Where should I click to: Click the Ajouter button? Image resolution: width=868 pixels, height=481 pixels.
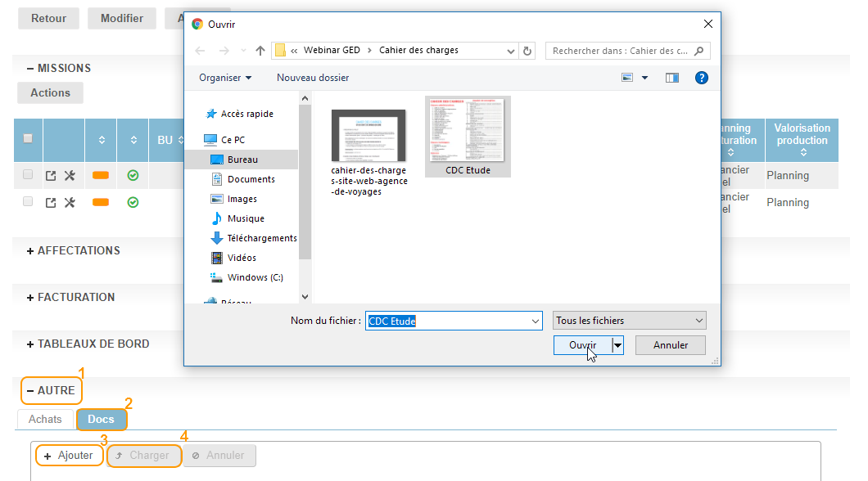click(x=69, y=456)
